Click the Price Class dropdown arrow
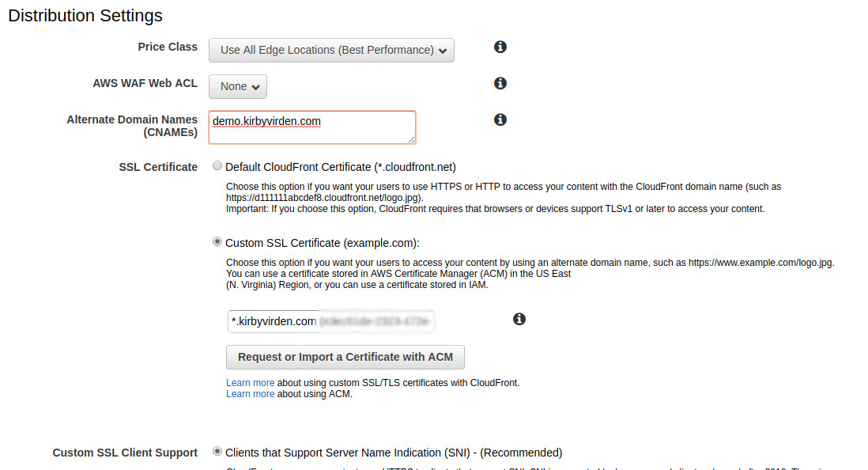This screenshot has height=470, width=868. tap(443, 50)
